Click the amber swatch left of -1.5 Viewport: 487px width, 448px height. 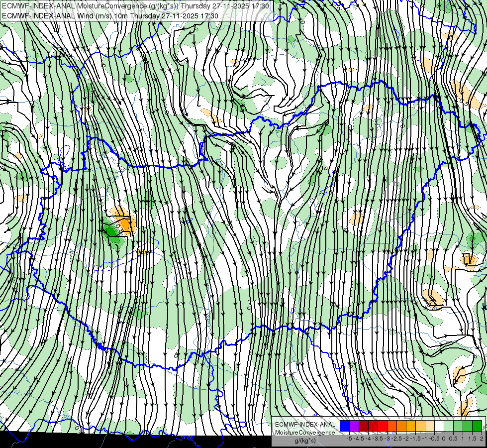point(411,426)
